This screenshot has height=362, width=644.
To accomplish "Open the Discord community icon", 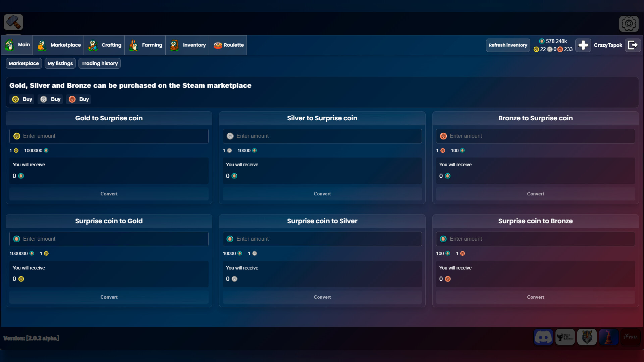I will (543, 337).
